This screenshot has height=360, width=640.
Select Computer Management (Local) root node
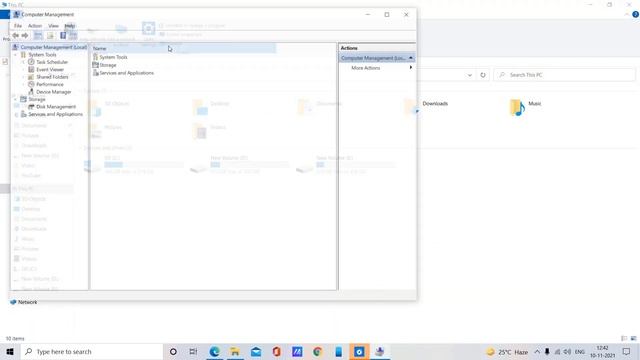point(53,47)
